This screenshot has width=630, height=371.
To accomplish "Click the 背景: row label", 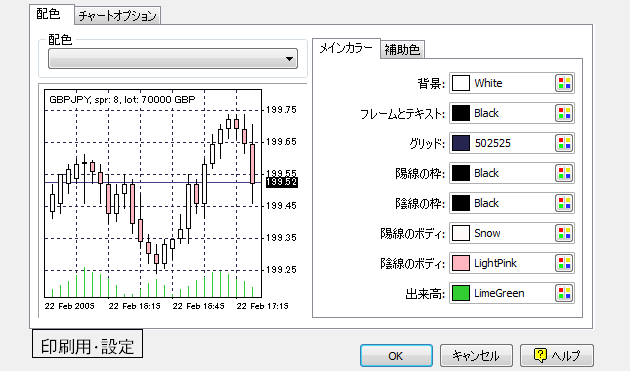I will (431, 84).
